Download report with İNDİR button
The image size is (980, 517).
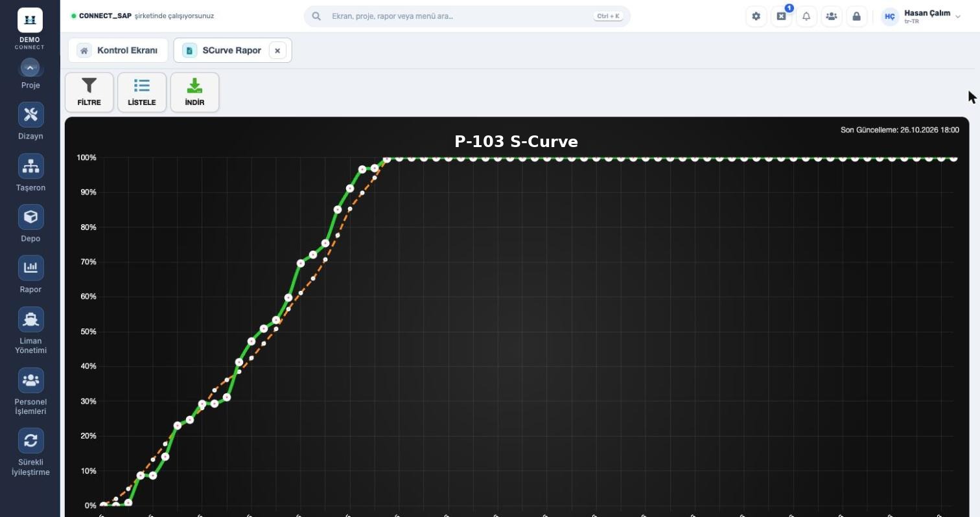pyautogui.click(x=194, y=92)
